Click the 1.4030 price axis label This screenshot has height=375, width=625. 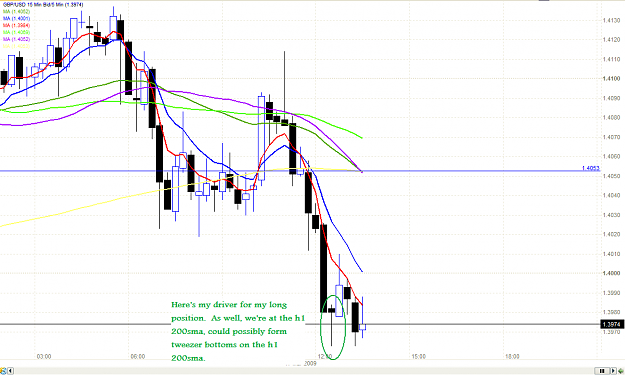coord(611,215)
